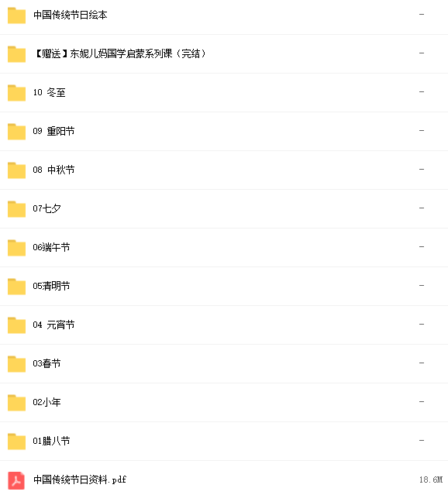448x495 pixels.
Task: Click the red PDF file icon
Action: [16, 480]
